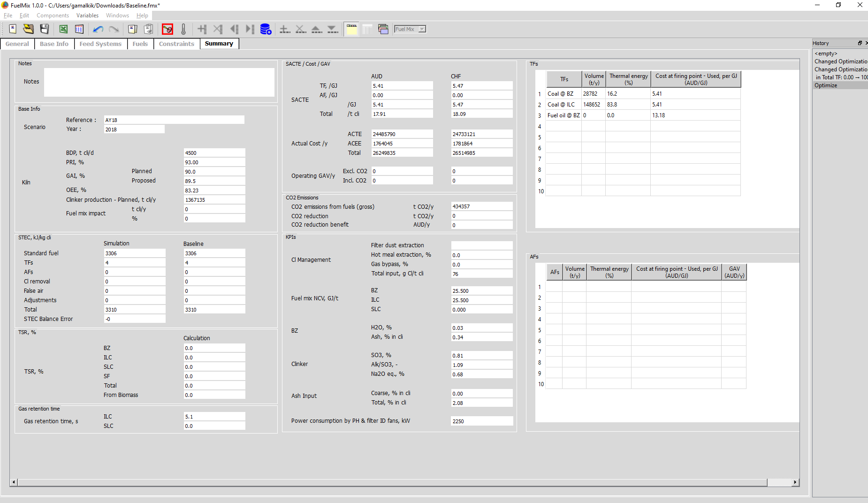Toggle the yellow panel layout icon
This screenshot has width=868, height=503.
[351, 29]
